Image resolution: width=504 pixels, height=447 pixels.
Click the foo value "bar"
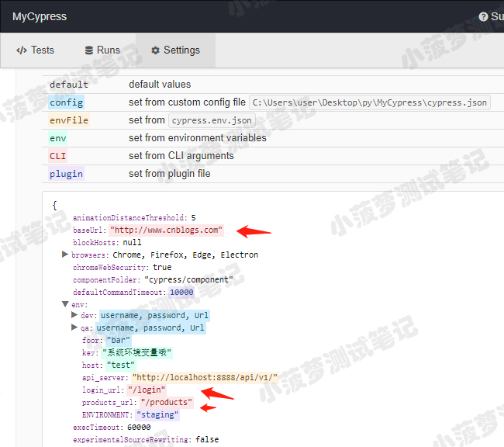[x=119, y=340]
